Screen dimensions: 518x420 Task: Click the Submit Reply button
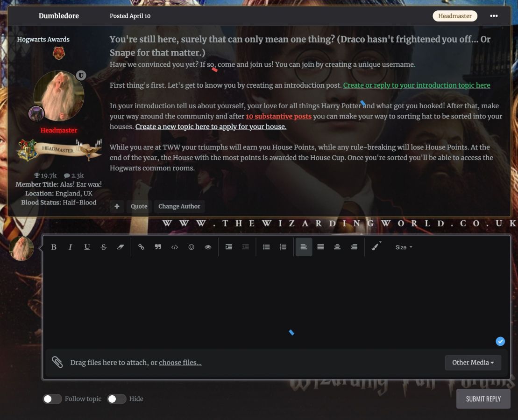click(483, 399)
